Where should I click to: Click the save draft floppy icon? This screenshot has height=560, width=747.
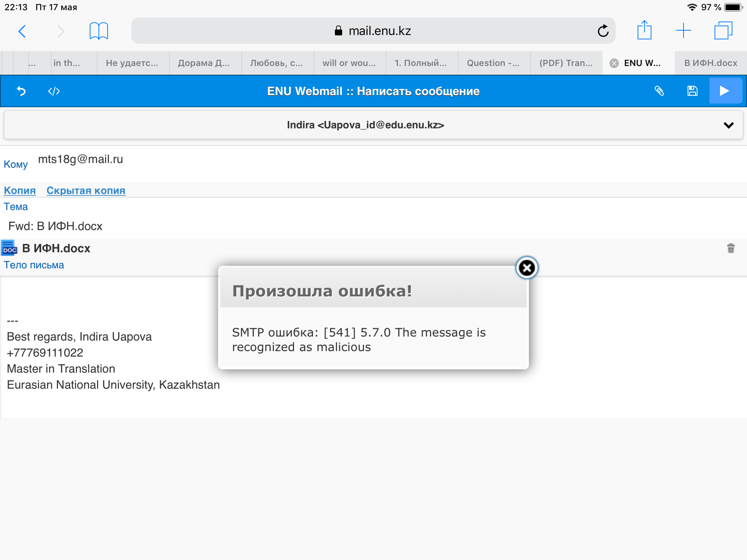[x=692, y=91]
